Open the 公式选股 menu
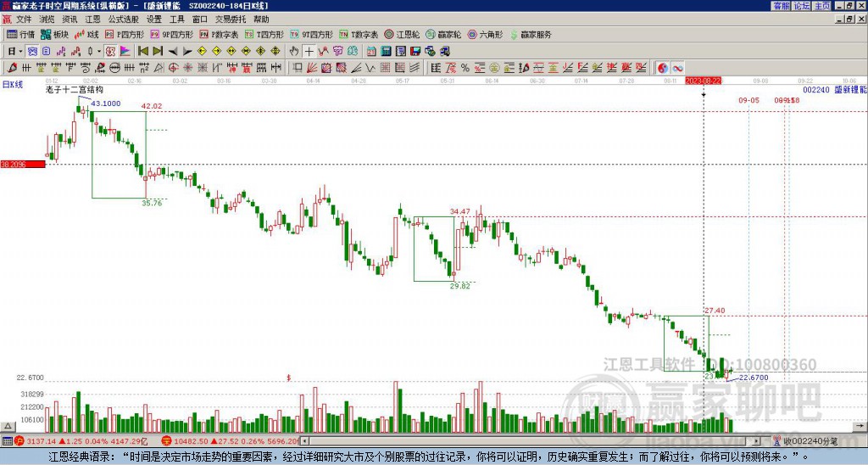 tap(124, 20)
